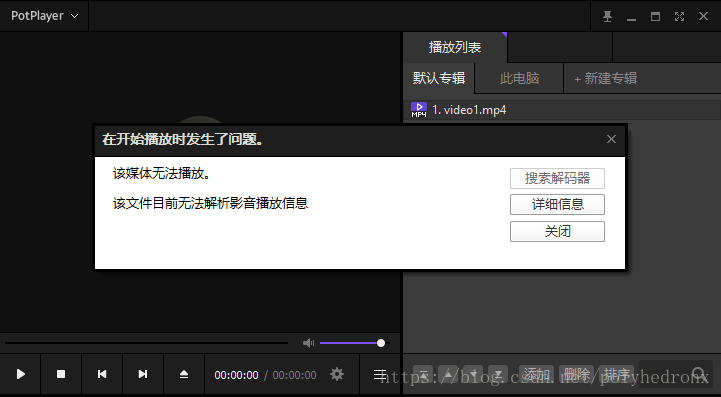Open the 此电脑 tab

point(519,78)
